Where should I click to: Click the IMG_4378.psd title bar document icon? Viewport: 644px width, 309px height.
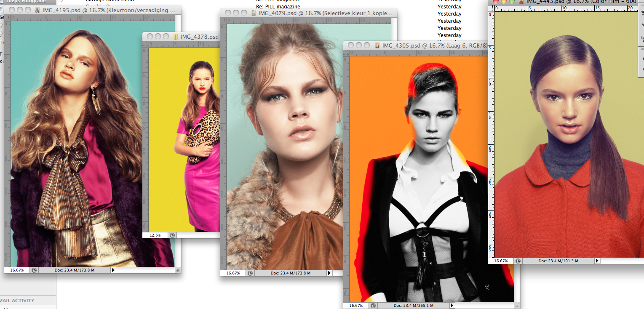[x=176, y=37]
